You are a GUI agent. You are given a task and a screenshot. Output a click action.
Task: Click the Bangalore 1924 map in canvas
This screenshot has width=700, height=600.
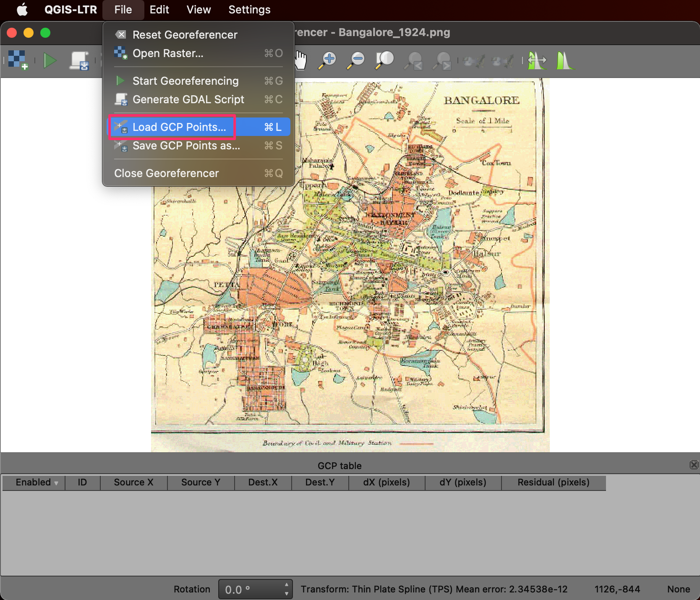click(350, 265)
